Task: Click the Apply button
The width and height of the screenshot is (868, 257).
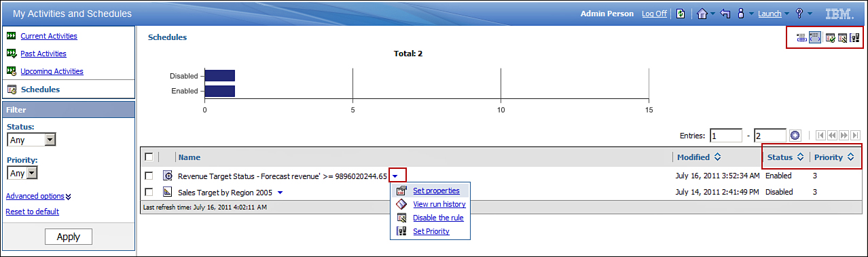Action: click(69, 237)
